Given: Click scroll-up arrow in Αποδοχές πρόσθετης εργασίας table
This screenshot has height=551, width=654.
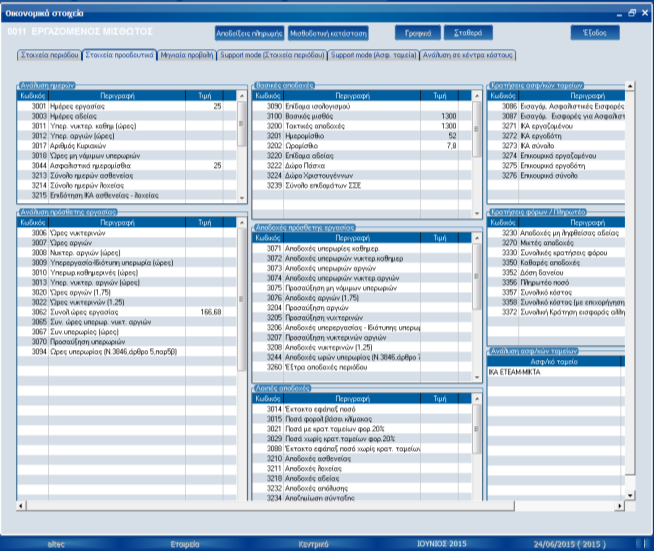Looking at the screenshot, I should coord(477,238).
